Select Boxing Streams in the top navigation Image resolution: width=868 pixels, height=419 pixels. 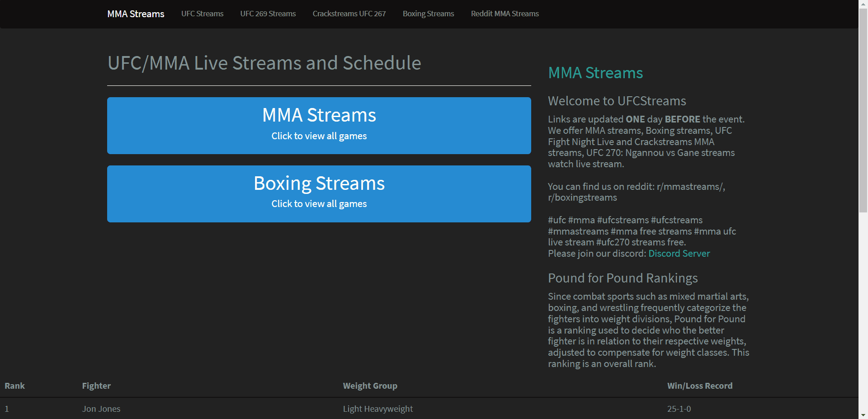tap(428, 14)
